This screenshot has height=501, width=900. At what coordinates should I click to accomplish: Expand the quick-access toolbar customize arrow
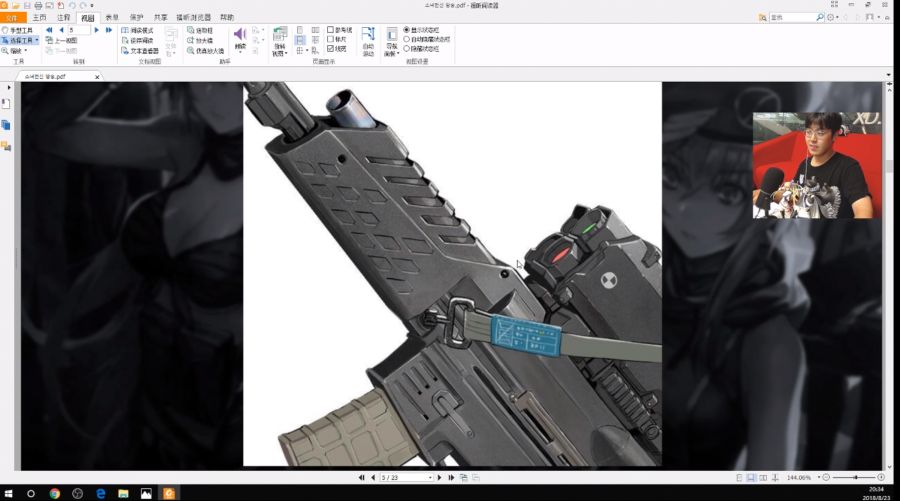coord(92,5)
